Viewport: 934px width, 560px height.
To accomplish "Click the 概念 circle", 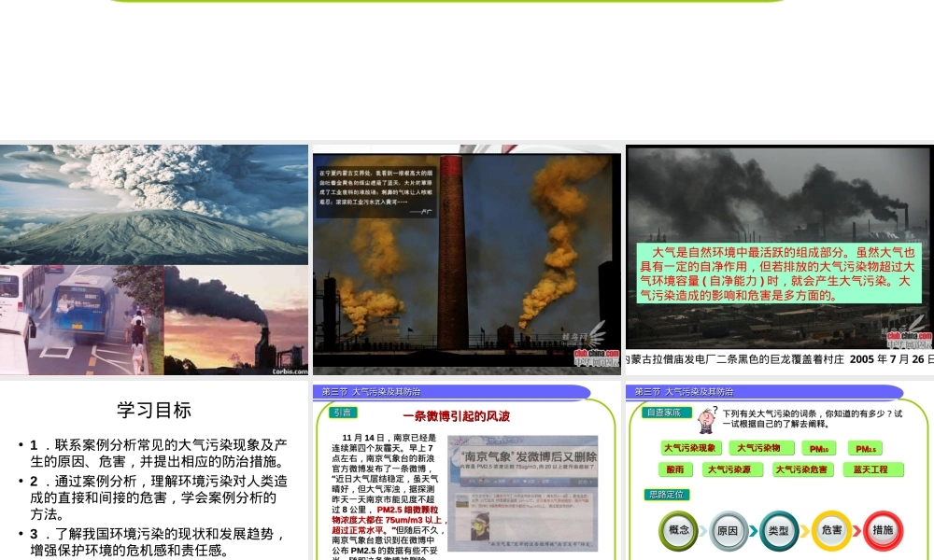I will pos(678,529).
